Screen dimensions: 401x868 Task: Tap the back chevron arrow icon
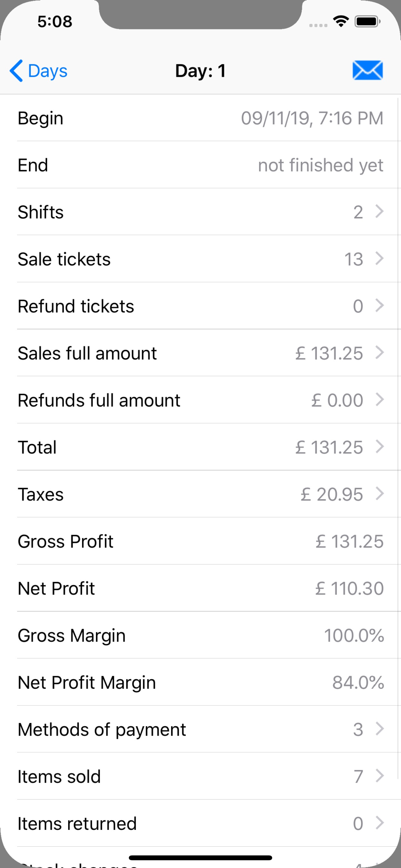[x=16, y=71]
